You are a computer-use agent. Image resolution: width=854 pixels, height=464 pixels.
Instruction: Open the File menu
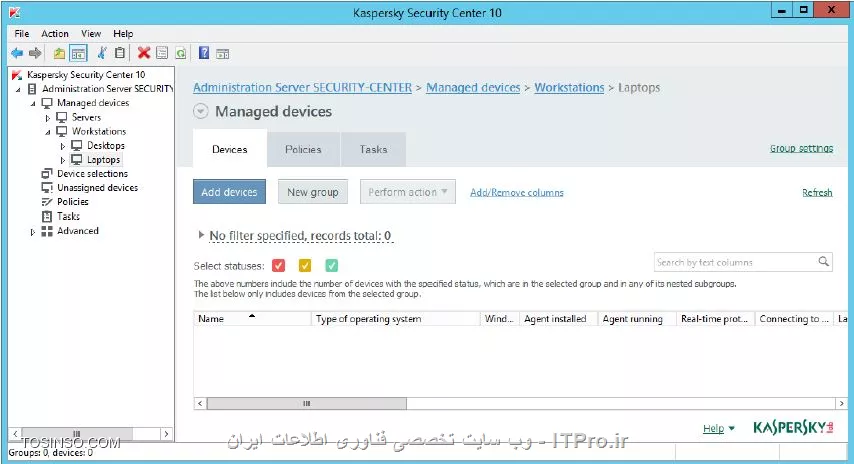(x=22, y=34)
